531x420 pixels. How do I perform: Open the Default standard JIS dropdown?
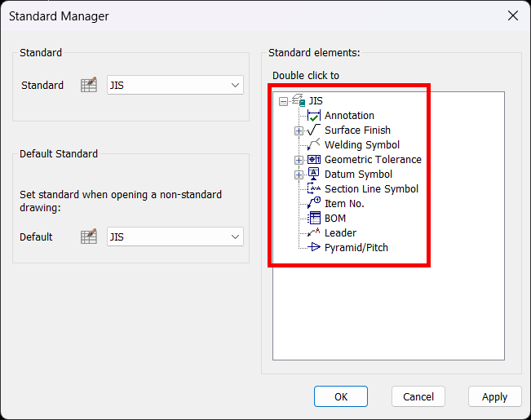pyautogui.click(x=175, y=237)
